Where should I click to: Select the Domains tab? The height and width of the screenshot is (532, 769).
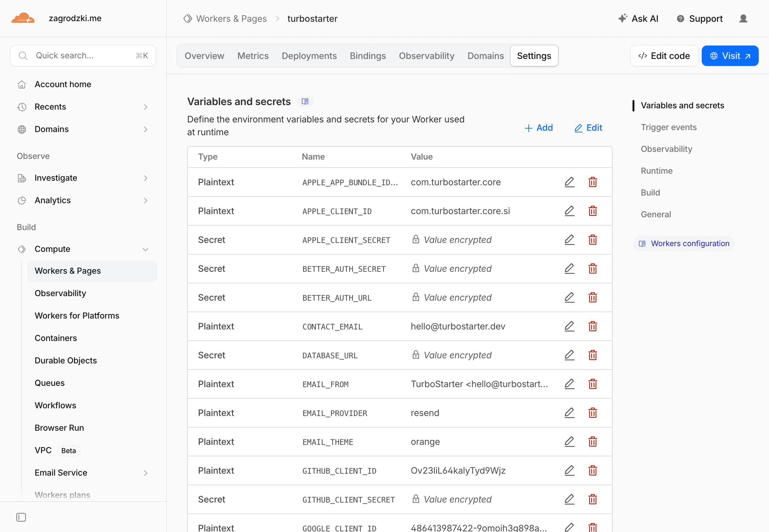point(485,56)
